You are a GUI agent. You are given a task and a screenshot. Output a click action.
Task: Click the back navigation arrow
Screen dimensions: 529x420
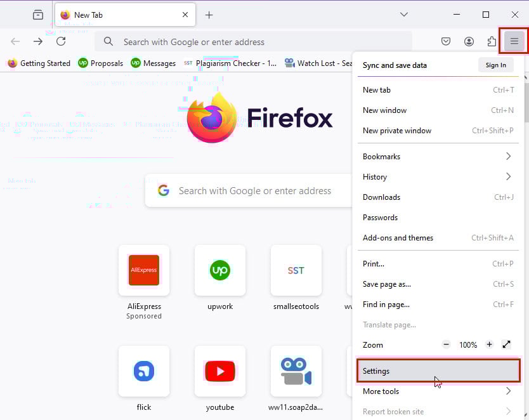pos(15,42)
